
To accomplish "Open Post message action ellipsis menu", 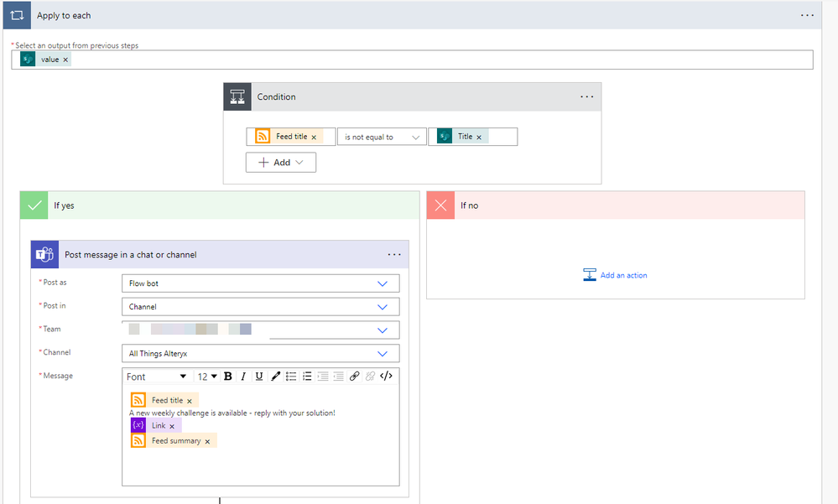I will pos(394,254).
